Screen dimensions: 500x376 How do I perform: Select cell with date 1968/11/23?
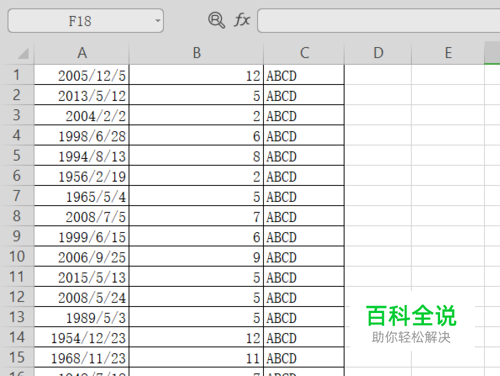pyautogui.click(x=82, y=357)
